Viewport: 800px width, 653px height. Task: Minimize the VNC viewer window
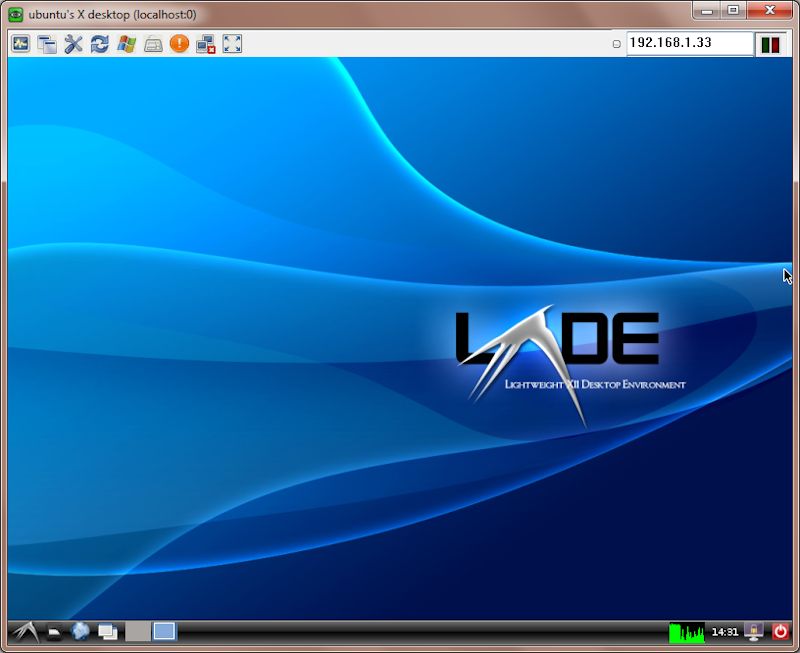click(707, 11)
